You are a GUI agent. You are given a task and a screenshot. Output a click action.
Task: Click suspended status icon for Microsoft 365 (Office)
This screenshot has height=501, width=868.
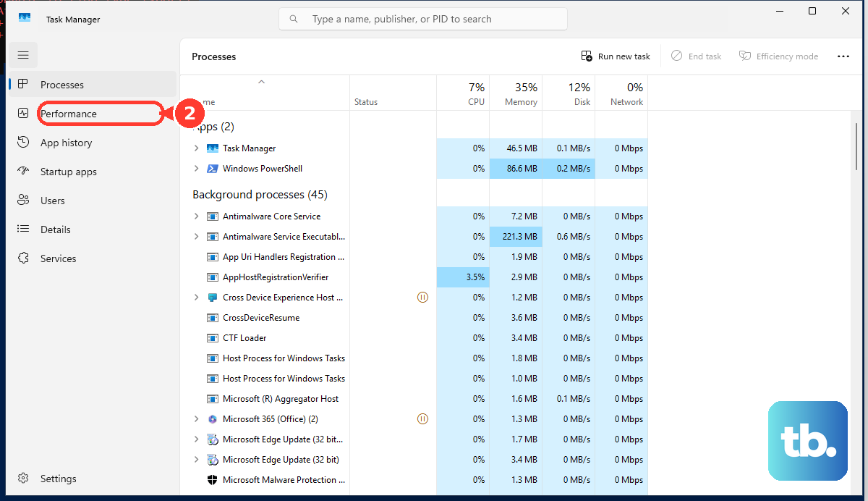coord(423,418)
